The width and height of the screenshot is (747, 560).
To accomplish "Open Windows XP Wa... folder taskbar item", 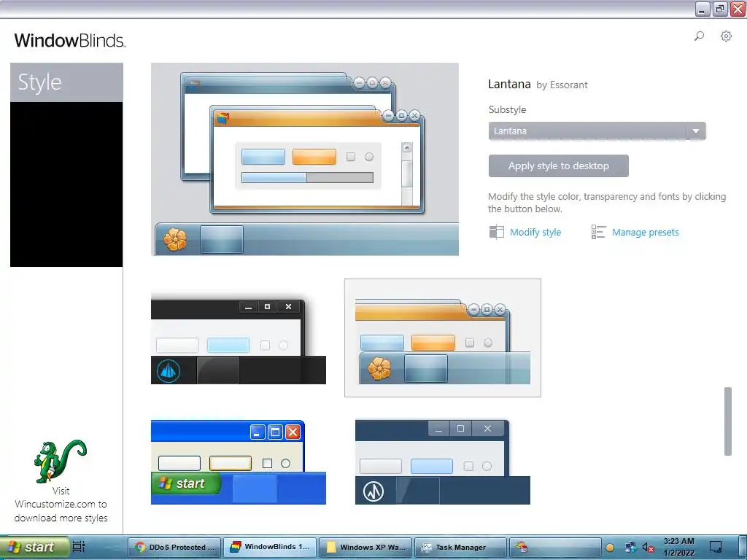I will [x=365, y=547].
